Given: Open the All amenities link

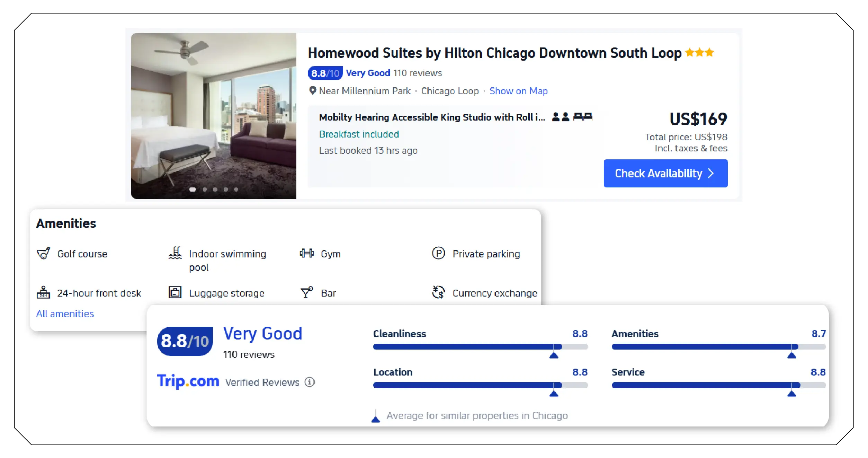Looking at the screenshot, I should (x=65, y=314).
